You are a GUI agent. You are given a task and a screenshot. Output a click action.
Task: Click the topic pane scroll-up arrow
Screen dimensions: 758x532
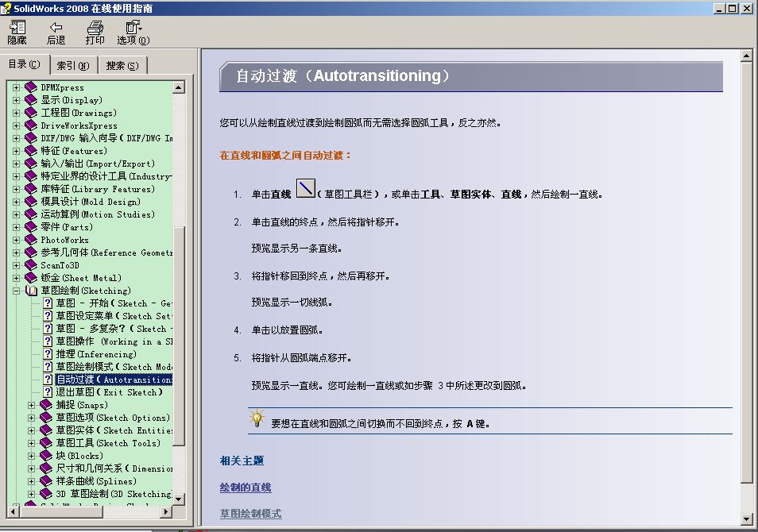pyautogui.click(x=746, y=56)
